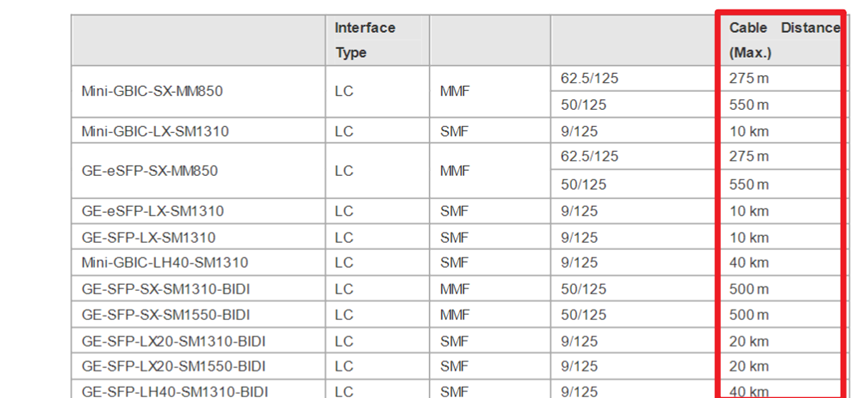Click GE-SFP-LX-SM1310 in the table

click(x=149, y=238)
